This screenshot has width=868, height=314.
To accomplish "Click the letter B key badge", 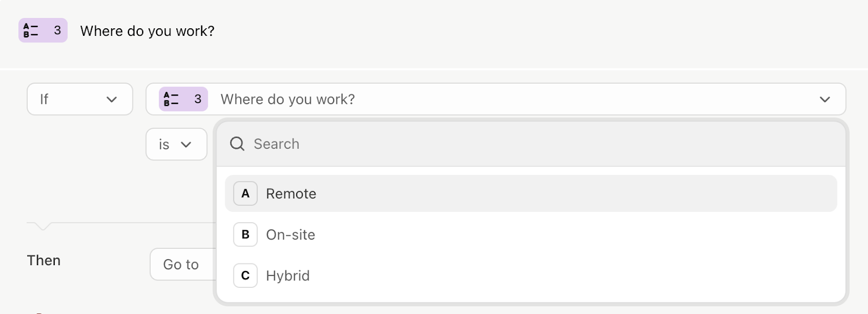I will [x=245, y=235].
